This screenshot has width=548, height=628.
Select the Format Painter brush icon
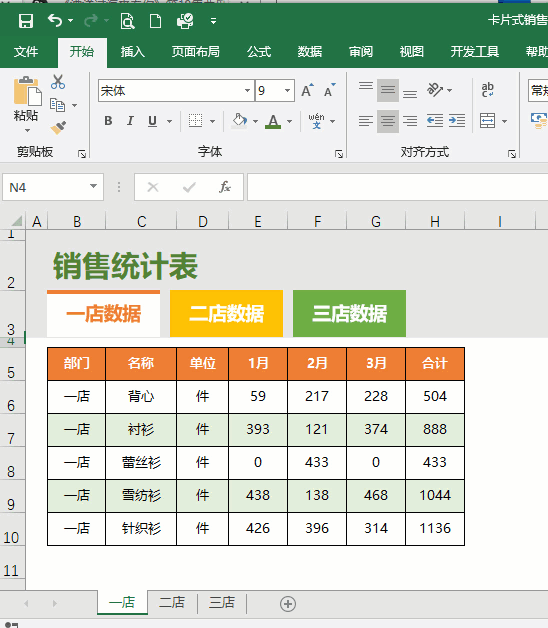pyautogui.click(x=58, y=128)
